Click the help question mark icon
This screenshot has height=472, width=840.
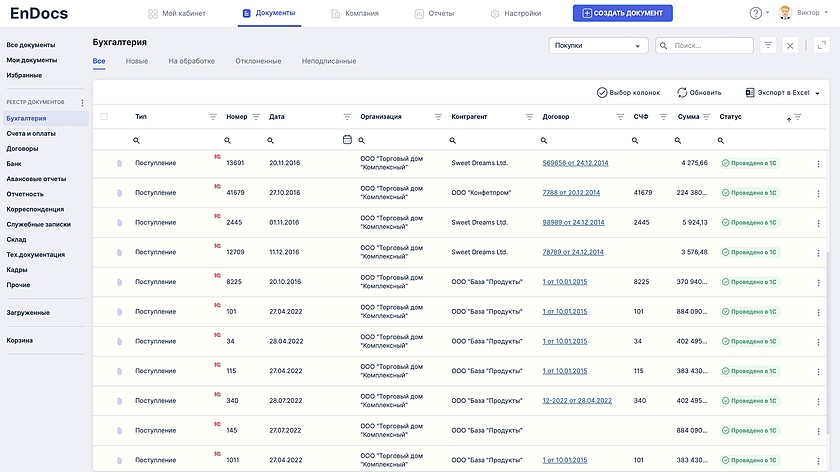(x=755, y=13)
